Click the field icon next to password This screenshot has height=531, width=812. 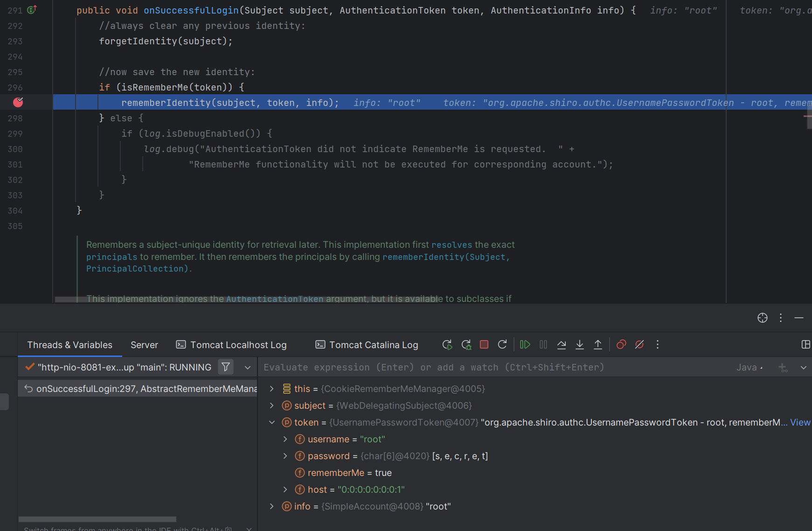coord(300,456)
